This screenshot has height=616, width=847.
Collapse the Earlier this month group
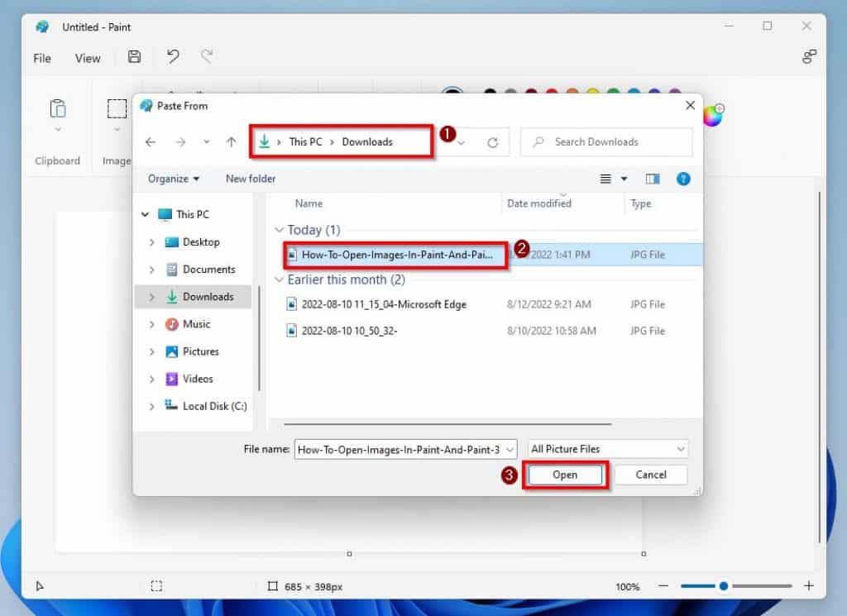point(279,279)
